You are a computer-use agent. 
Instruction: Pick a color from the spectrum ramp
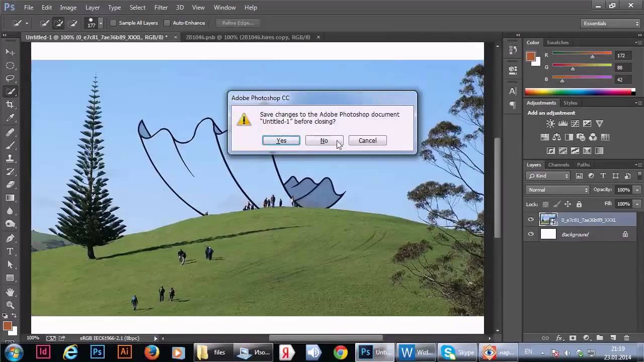coord(580,92)
